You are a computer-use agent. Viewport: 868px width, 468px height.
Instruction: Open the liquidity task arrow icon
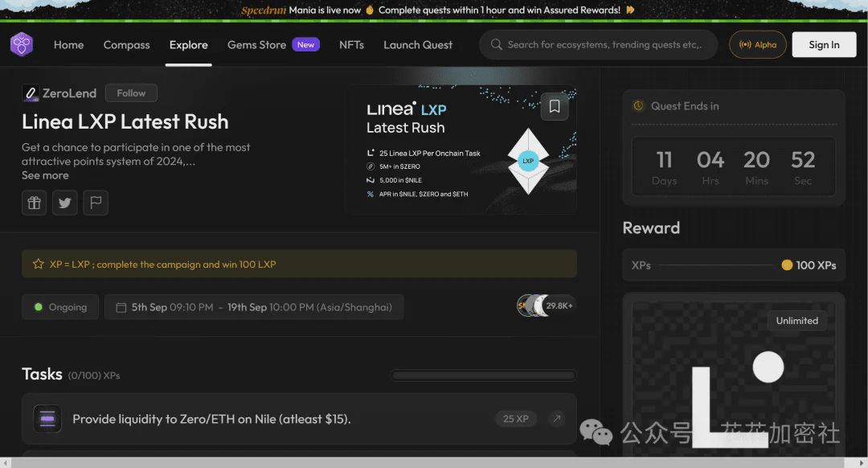[x=557, y=419]
